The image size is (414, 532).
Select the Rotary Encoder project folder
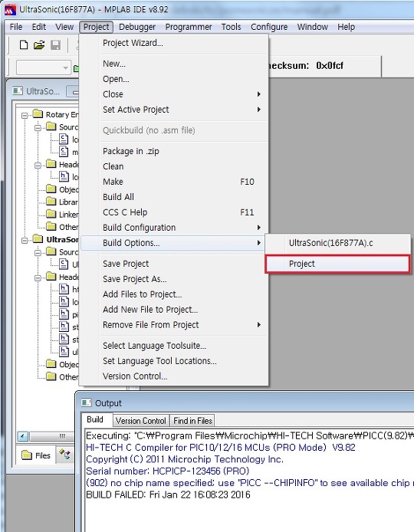[x=56, y=114]
